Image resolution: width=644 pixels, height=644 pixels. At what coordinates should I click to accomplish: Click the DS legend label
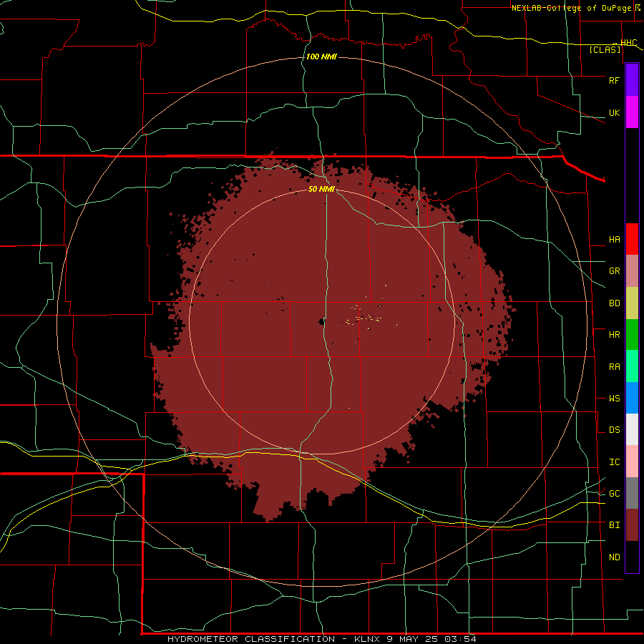click(x=614, y=430)
